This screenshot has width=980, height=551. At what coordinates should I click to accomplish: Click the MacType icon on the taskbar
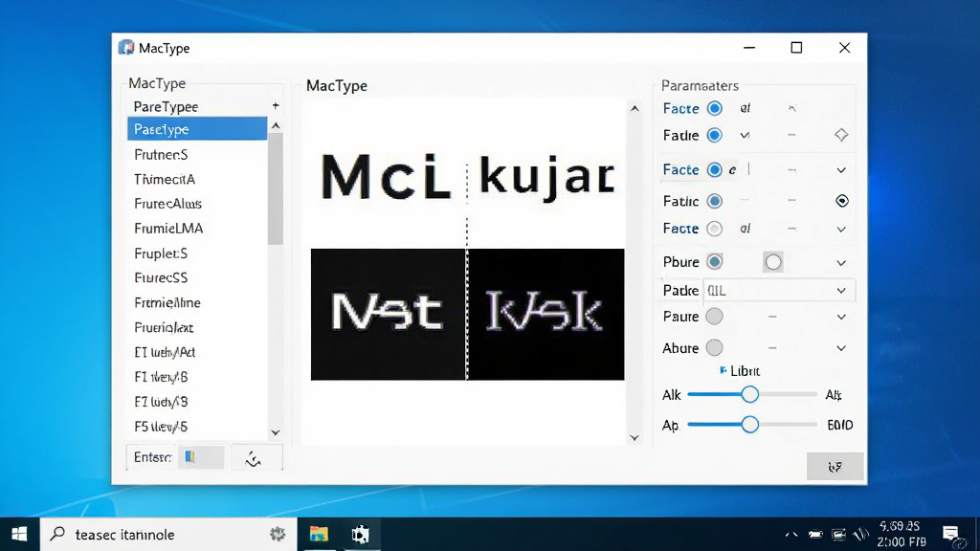tap(360, 534)
